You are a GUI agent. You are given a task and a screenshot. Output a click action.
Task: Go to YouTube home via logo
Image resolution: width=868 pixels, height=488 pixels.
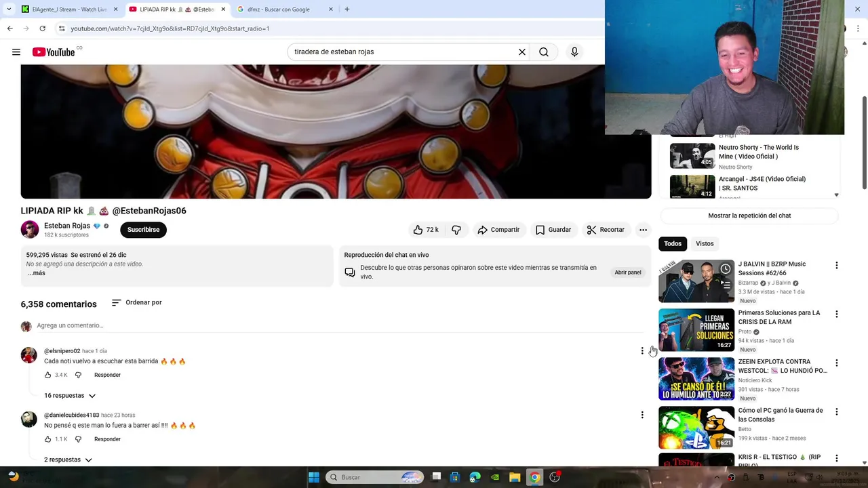tap(54, 52)
